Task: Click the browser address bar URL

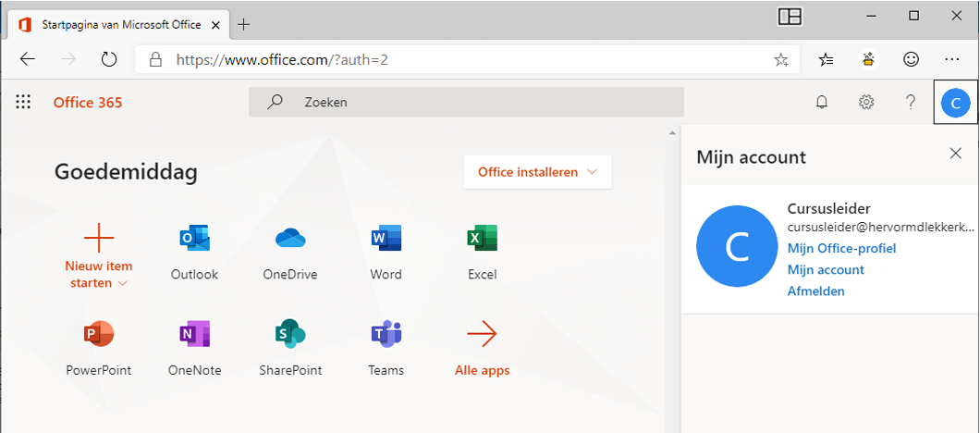Action: click(283, 60)
